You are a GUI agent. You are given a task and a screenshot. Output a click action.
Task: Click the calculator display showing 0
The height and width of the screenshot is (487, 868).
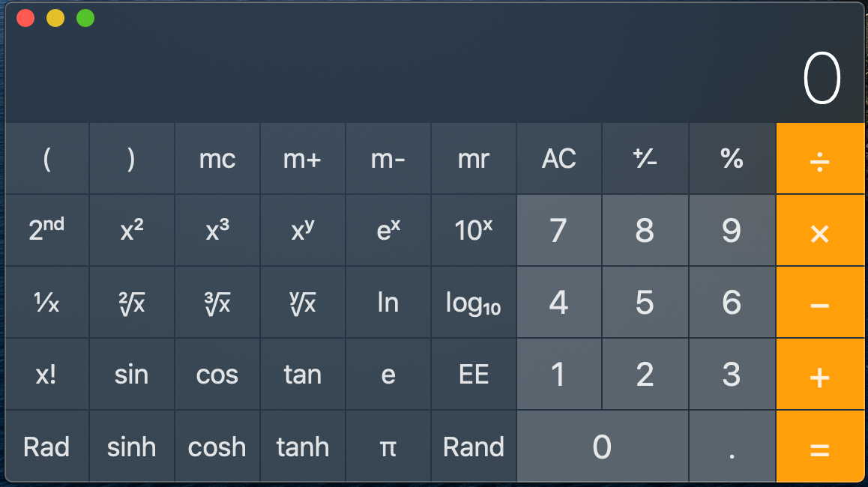click(x=822, y=78)
